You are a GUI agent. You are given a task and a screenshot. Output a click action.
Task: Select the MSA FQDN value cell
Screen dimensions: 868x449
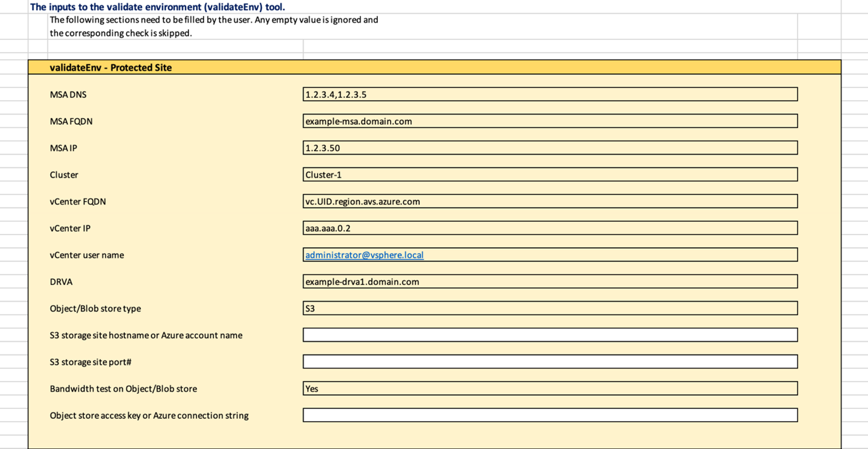[x=550, y=121]
